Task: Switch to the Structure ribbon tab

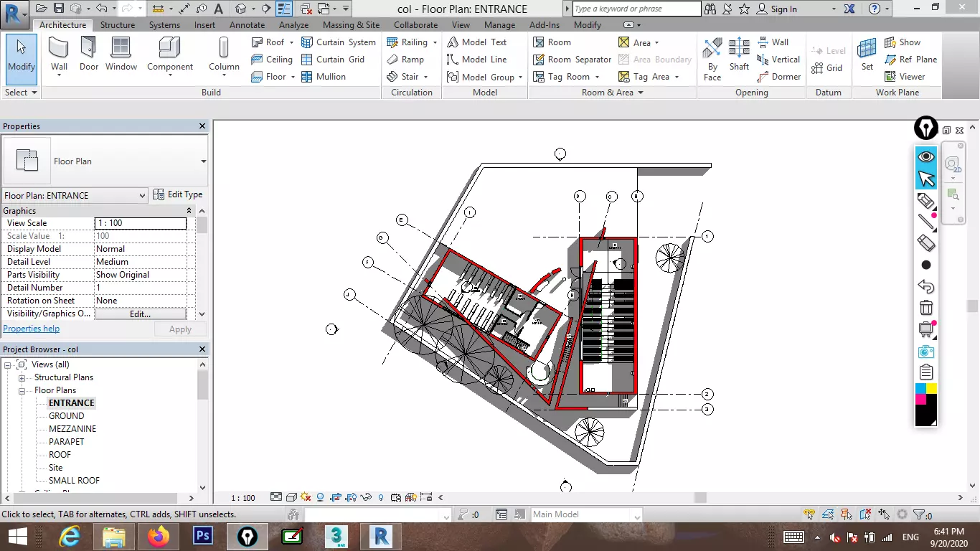Action: 118,25
